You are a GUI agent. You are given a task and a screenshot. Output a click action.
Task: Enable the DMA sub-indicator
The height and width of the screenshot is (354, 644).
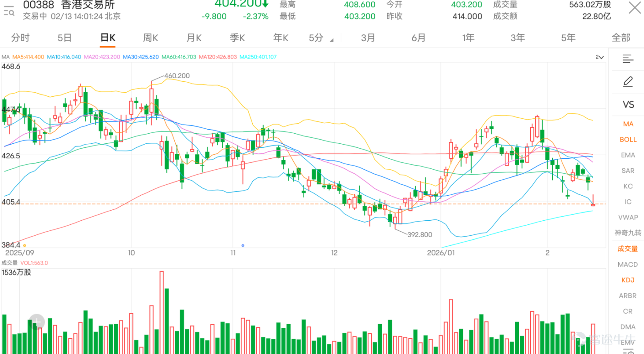[x=628, y=327]
